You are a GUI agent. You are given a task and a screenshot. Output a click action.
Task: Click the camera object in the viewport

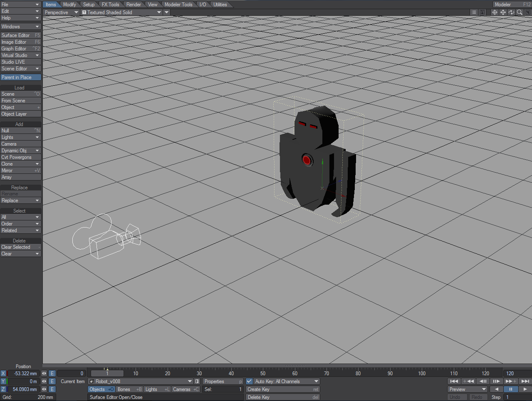pyautogui.click(x=107, y=237)
